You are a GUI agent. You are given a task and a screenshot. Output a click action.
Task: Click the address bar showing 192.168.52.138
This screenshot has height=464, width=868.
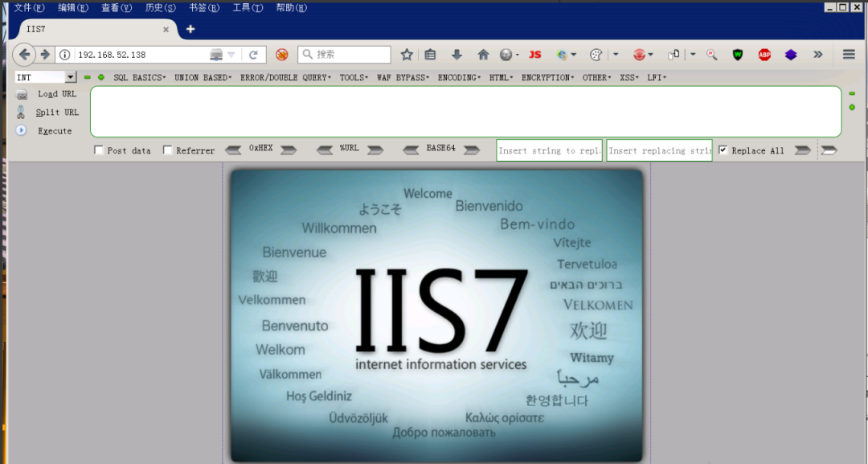141,55
